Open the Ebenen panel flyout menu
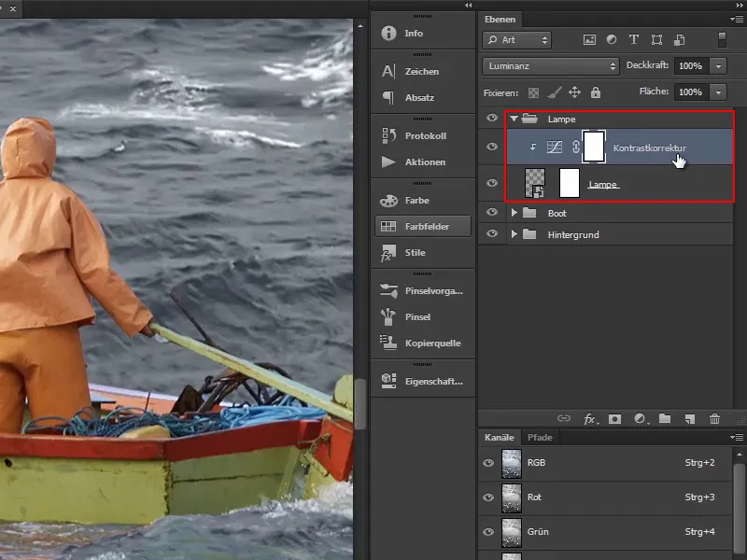Image resolution: width=747 pixels, height=560 pixels. point(737,20)
